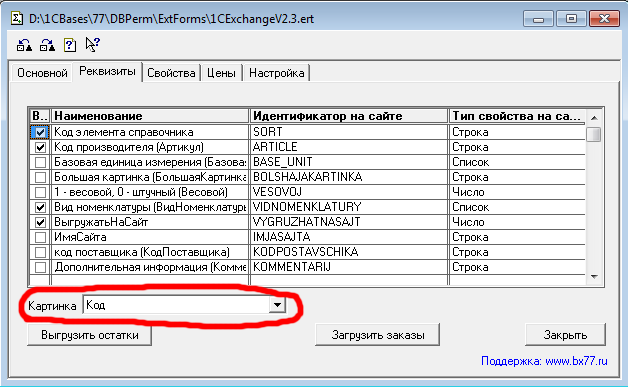The height and width of the screenshot is (387, 628).
Task: Click the Идентификатор на сайте column header
Action: 348,116
